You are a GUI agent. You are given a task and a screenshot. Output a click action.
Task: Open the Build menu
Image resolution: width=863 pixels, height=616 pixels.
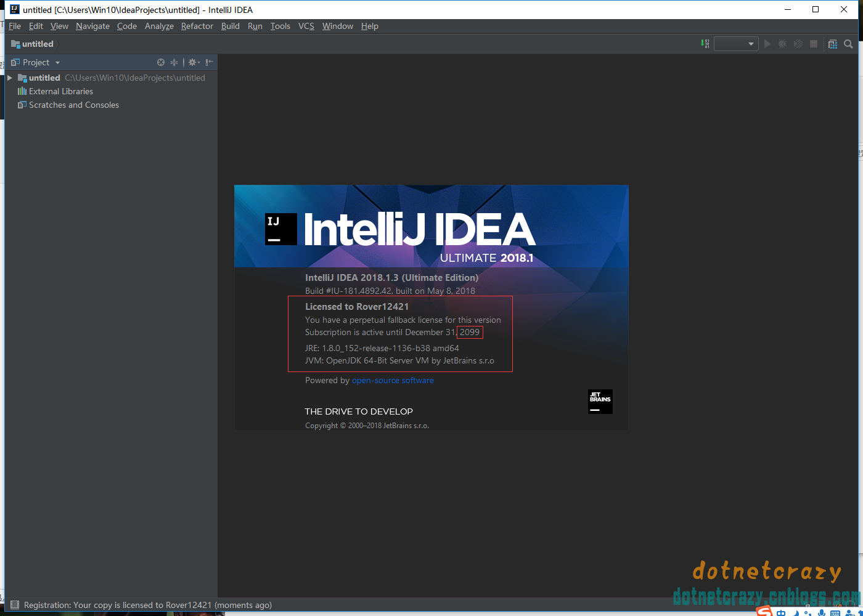coord(231,26)
